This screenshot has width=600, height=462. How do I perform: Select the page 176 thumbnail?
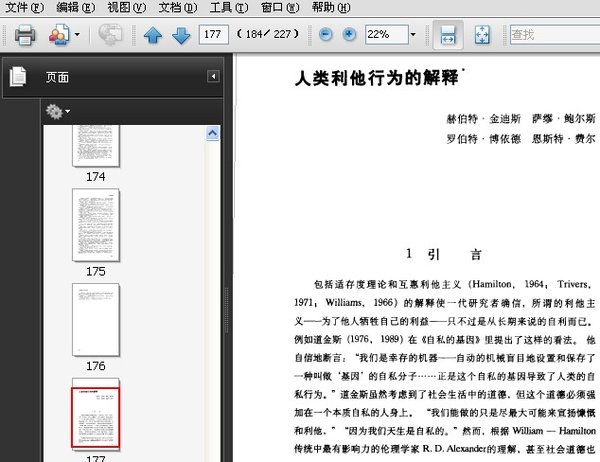[x=96, y=320]
